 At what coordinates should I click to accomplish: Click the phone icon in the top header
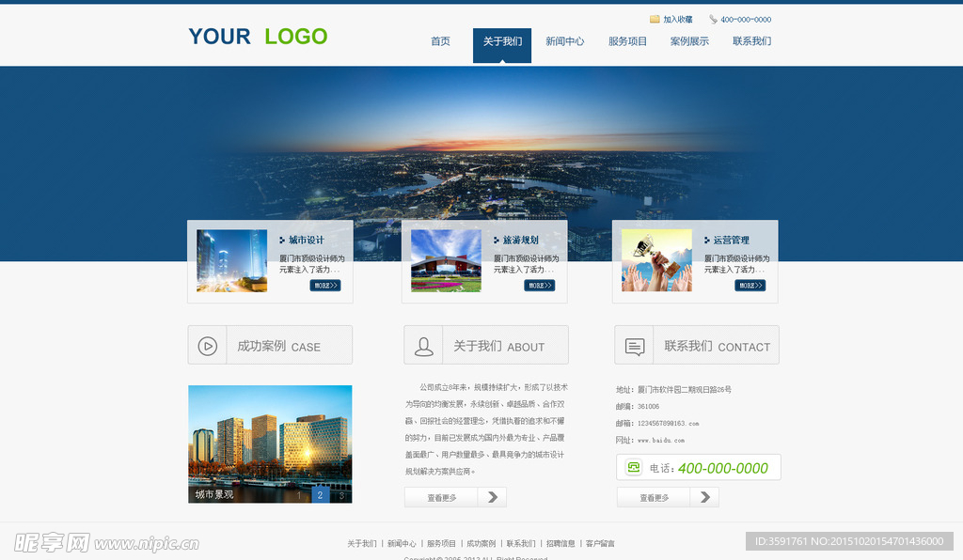click(x=713, y=19)
